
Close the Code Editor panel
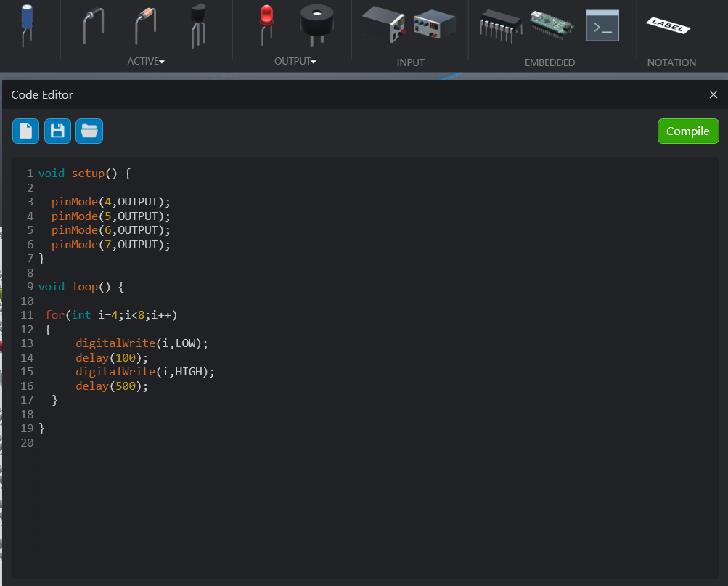pos(713,94)
